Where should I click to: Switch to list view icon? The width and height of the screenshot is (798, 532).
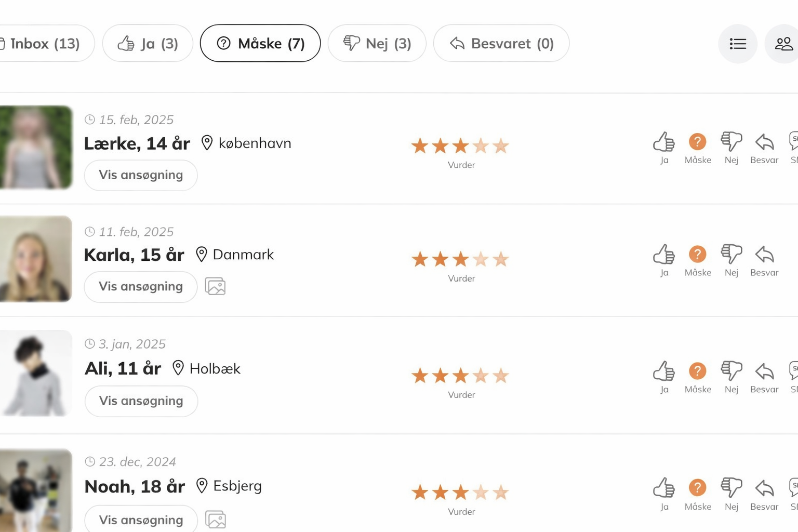pos(738,44)
